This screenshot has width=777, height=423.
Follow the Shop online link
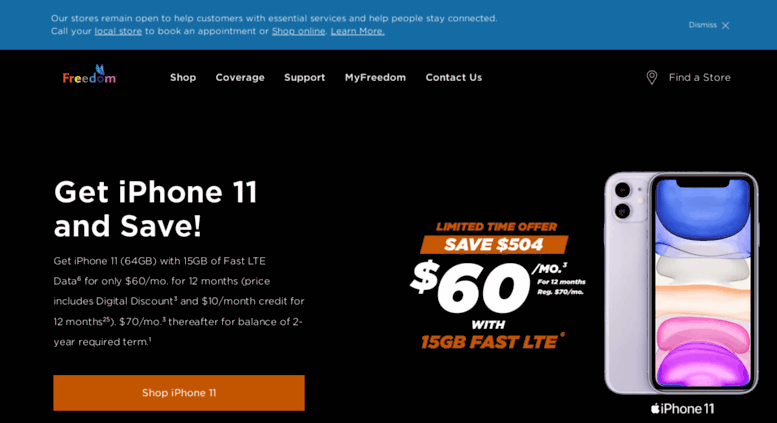click(x=298, y=31)
